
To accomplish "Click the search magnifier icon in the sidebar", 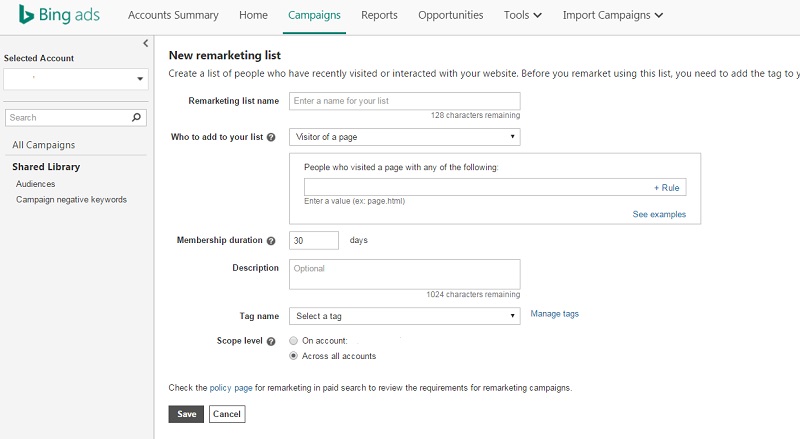I will coord(136,117).
